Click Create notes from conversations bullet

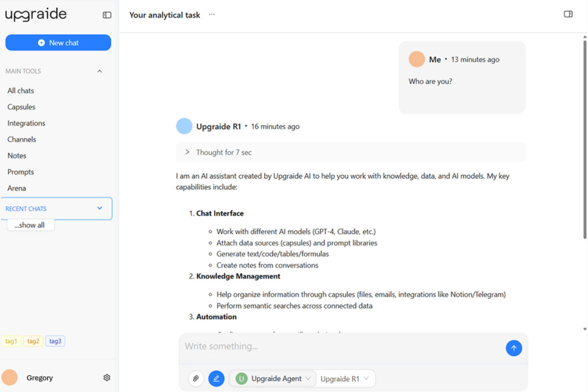(x=268, y=265)
